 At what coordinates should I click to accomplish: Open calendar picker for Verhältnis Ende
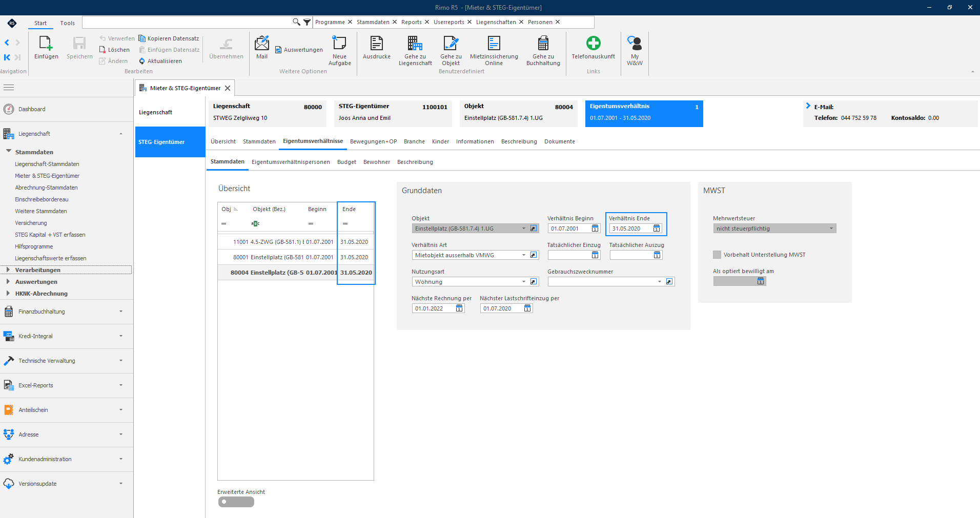coord(657,229)
